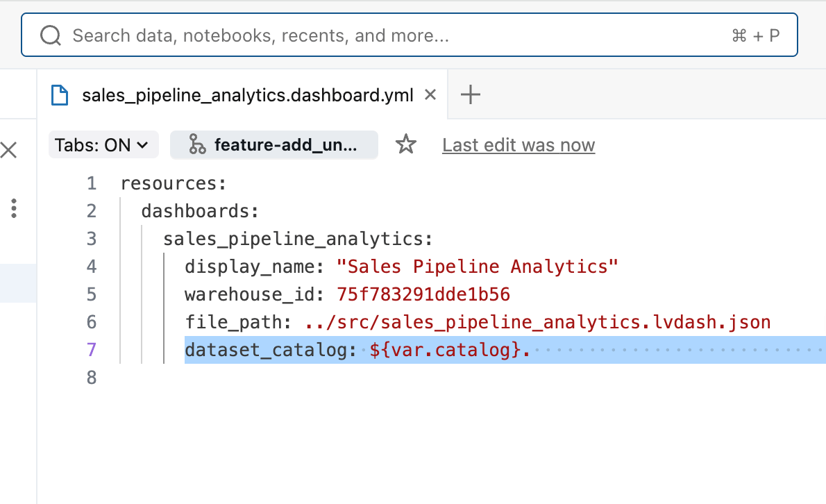
Task: Close the left sidebar panel with X
Action: click(9, 149)
